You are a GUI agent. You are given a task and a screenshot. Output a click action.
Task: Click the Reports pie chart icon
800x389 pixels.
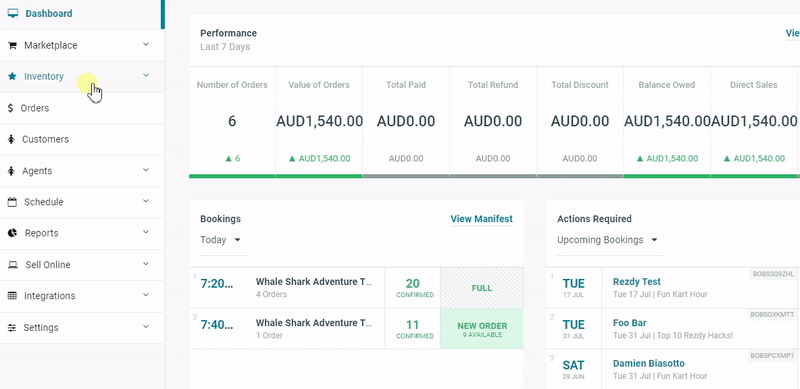(x=13, y=233)
